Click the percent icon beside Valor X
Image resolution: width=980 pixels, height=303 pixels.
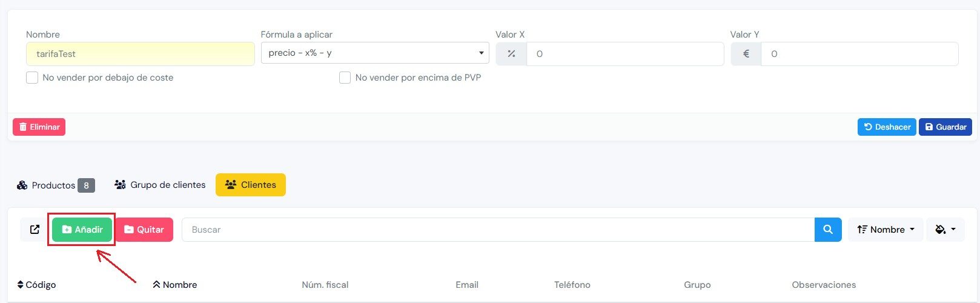[511, 54]
